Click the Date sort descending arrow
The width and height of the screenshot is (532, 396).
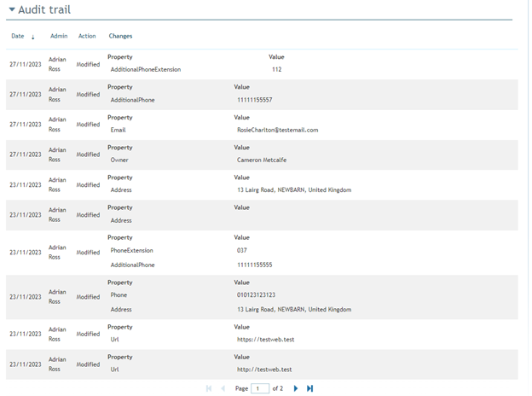click(x=33, y=37)
